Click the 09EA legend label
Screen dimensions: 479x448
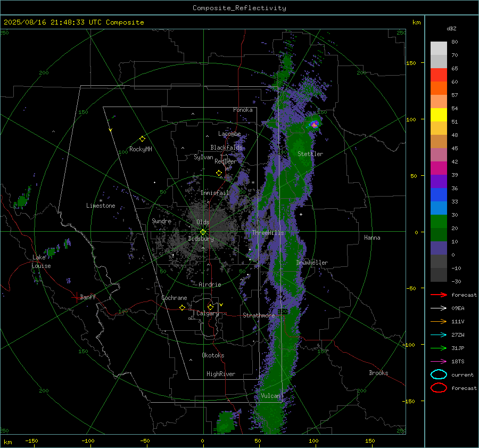458,308
